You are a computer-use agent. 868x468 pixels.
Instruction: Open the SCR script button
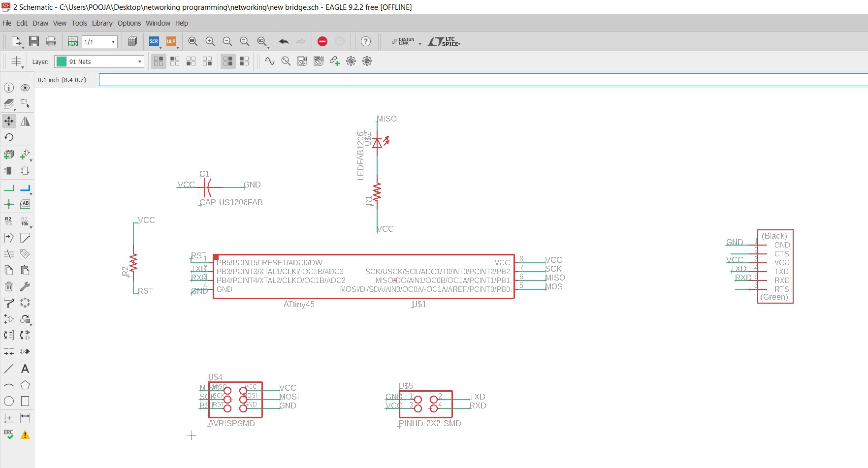pos(154,42)
